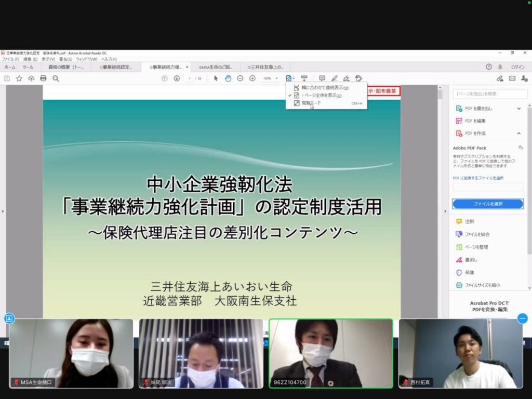Switch to the ホーム tab
This screenshot has height=399, width=532.
(x=10, y=67)
